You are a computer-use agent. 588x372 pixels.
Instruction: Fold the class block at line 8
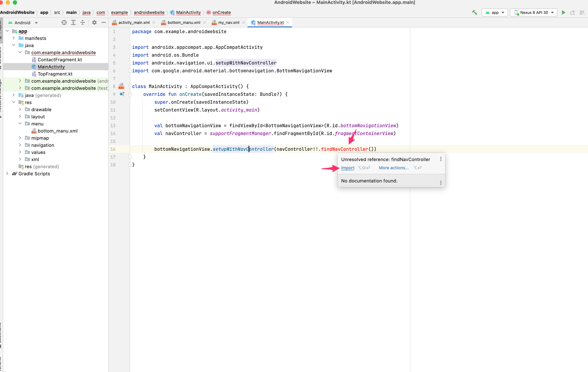(x=130, y=86)
